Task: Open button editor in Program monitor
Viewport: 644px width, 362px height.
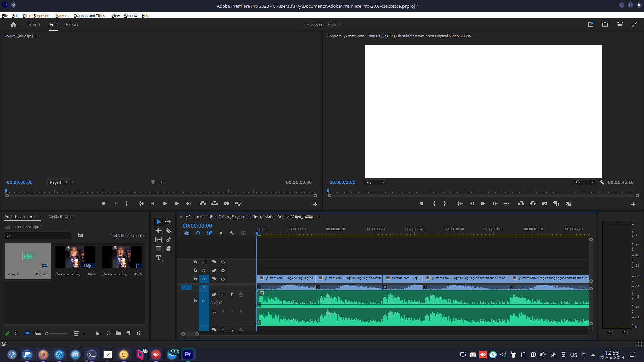Action: (x=633, y=204)
